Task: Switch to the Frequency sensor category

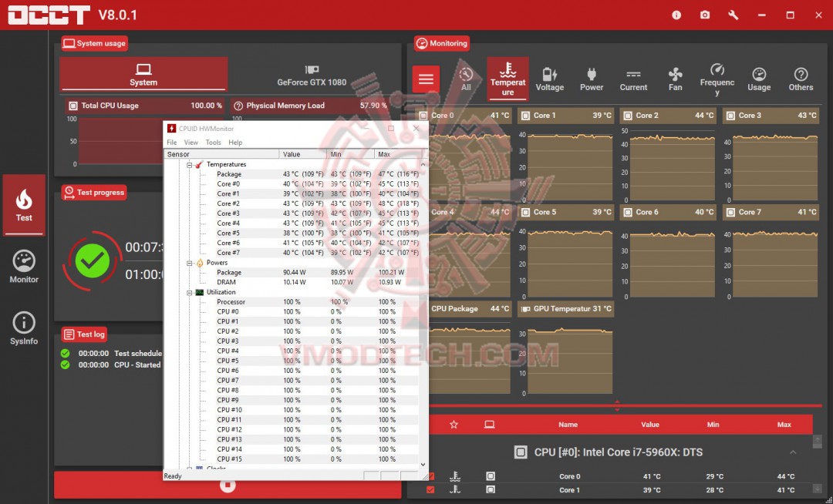Action: [x=717, y=79]
